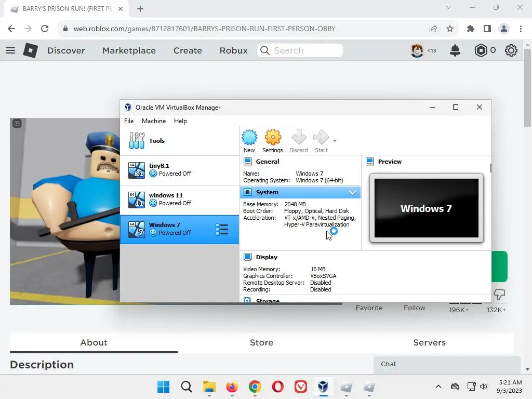Open the Marketplace page in Roblox
Image resolution: width=532 pixels, height=399 pixels.
(x=129, y=50)
